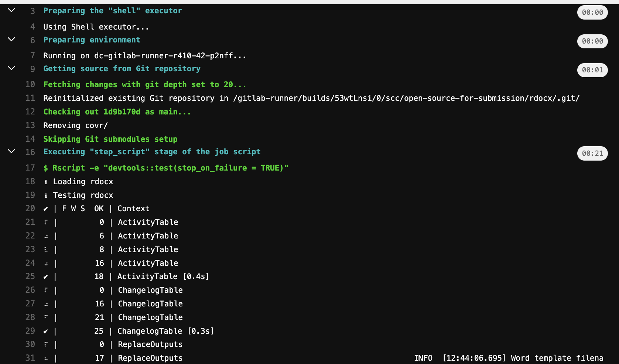Click the 00:21 duration badge
This screenshot has height=364, width=619.
click(x=592, y=153)
